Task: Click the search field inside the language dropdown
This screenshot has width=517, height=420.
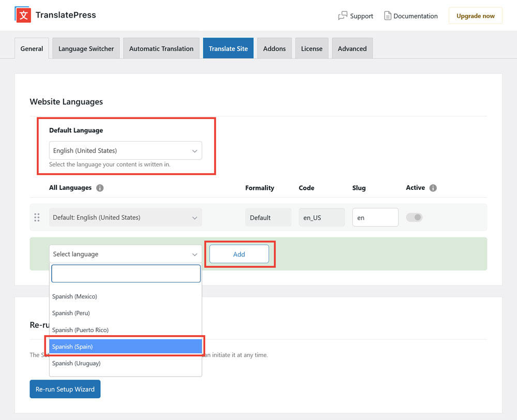Action: coord(125,273)
